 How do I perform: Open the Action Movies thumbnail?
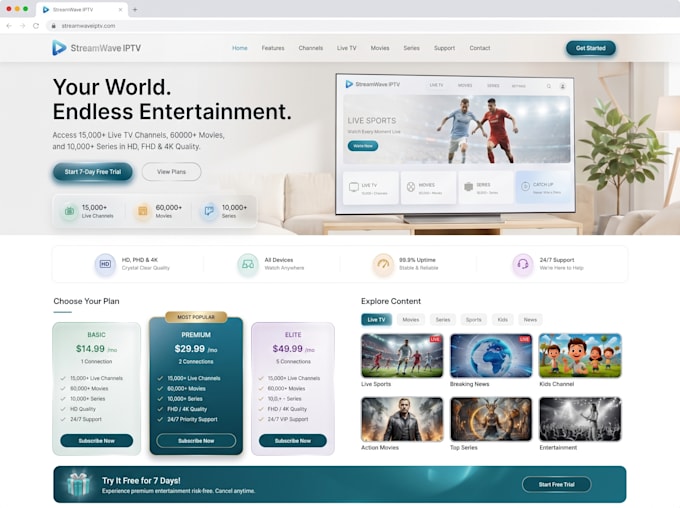pyautogui.click(x=402, y=419)
